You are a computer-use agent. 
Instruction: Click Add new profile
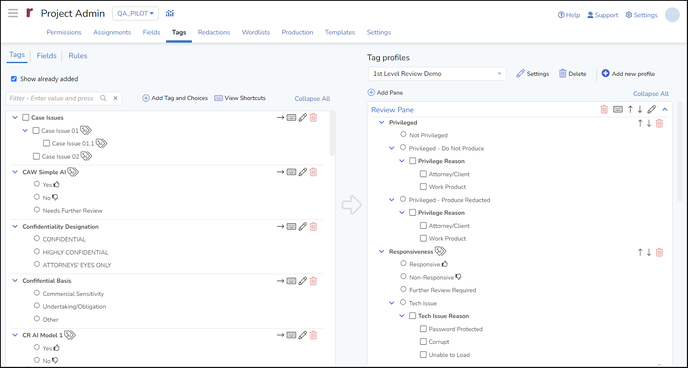point(628,74)
